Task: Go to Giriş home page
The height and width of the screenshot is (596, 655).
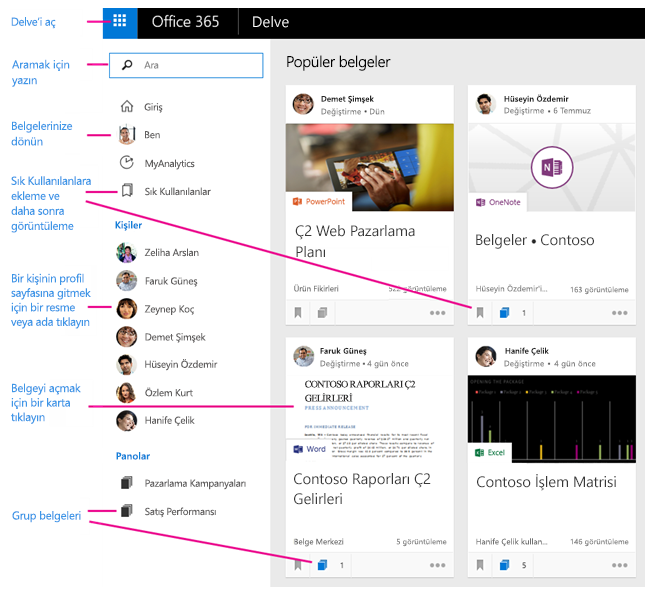Action: point(153,107)
